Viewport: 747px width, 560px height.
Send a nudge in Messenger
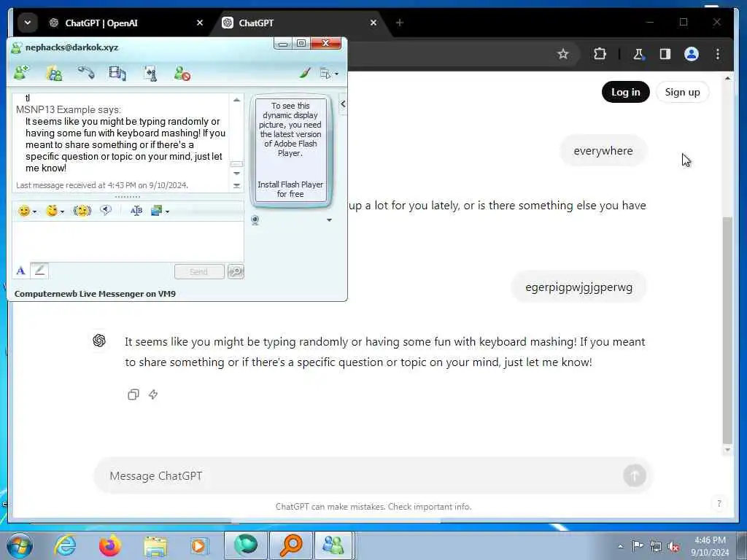tap(82, 211)
